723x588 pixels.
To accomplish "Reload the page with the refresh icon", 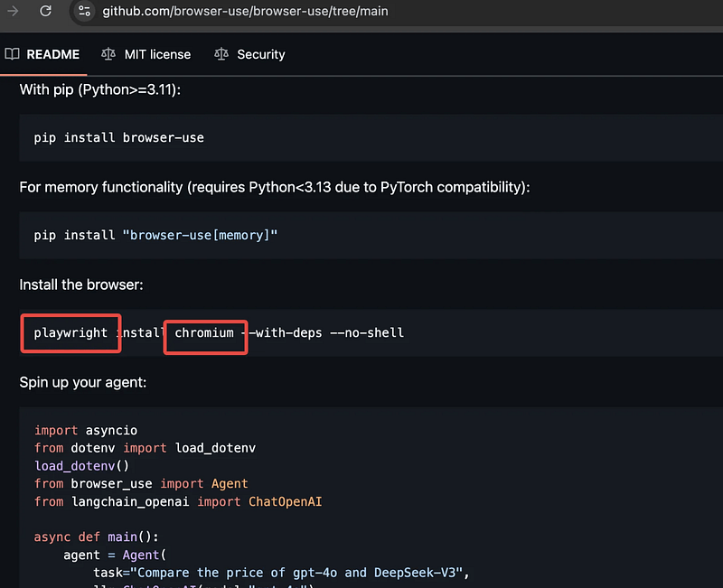I will [x=45, y=11].
